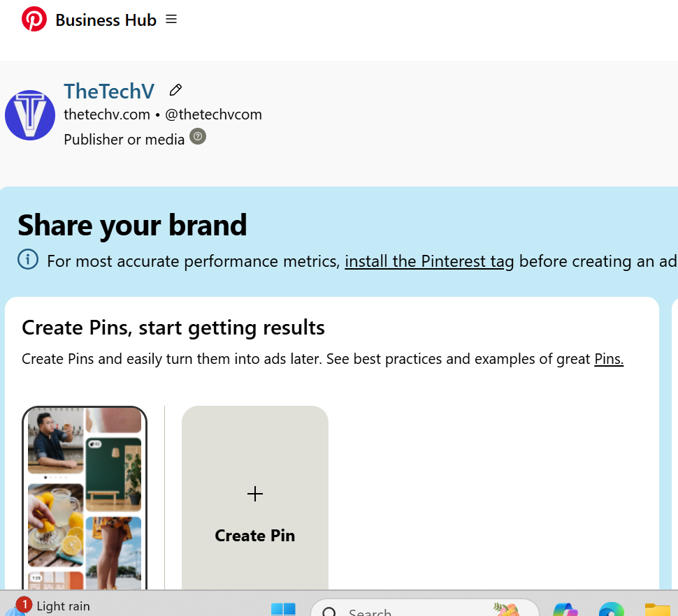The height and width of the screenshot is (616, 678).
Task: Click the TheTechV profile avatar
Action: [30, 115]
